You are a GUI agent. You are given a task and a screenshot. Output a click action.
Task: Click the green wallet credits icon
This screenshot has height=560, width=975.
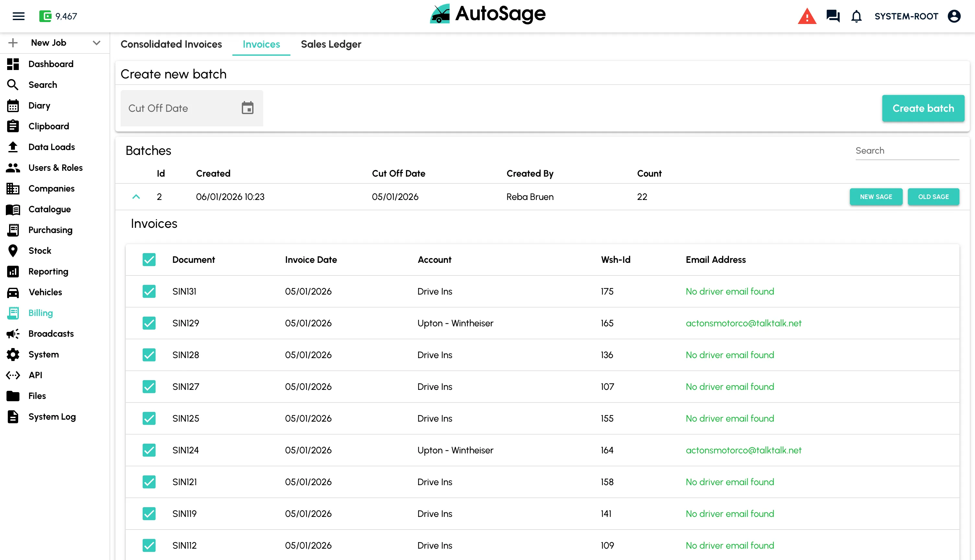tap(45, 16)
